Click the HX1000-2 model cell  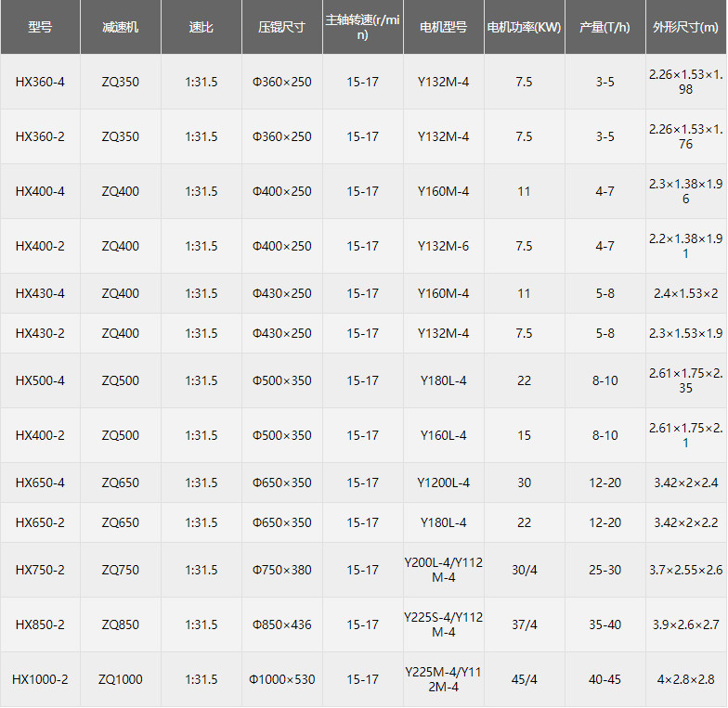pos(40,679)
